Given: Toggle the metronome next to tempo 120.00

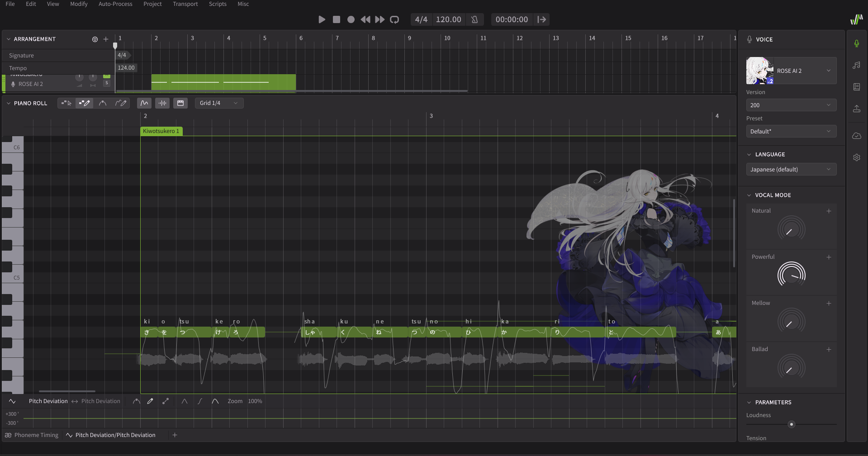Looking at the screenshot, I should tap(474, 19).
